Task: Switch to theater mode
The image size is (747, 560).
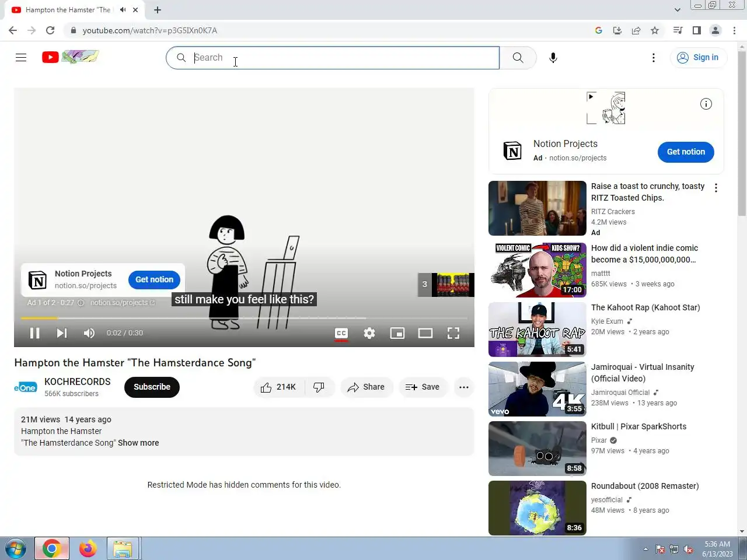Action: [x=425, y=333]
